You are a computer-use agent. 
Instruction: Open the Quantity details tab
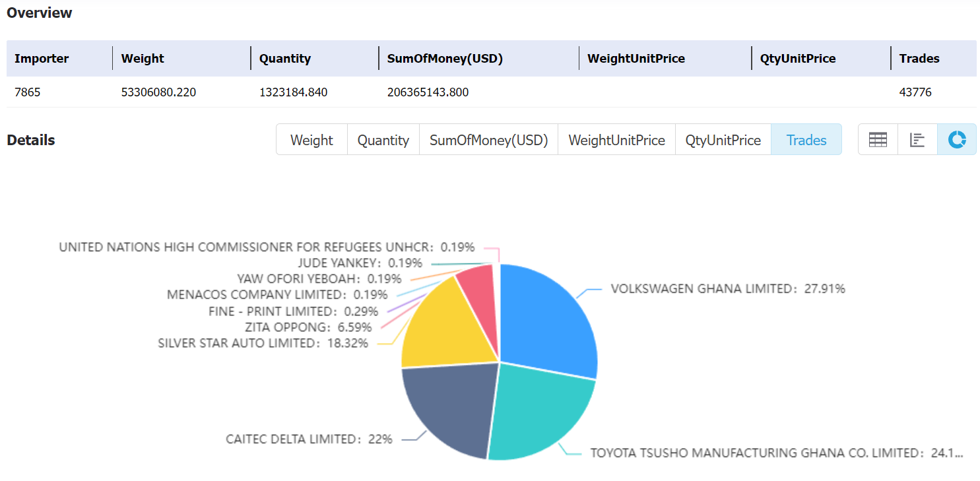point(383,140)
